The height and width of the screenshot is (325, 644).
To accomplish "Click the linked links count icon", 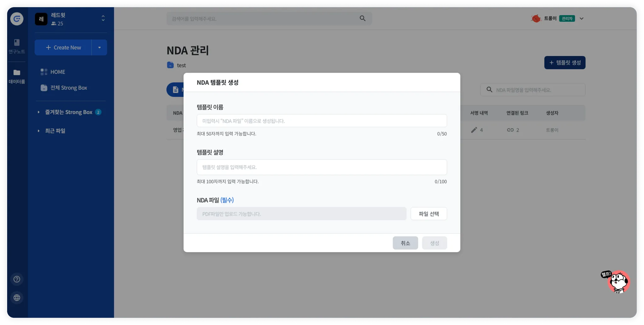I will (510, 130).
